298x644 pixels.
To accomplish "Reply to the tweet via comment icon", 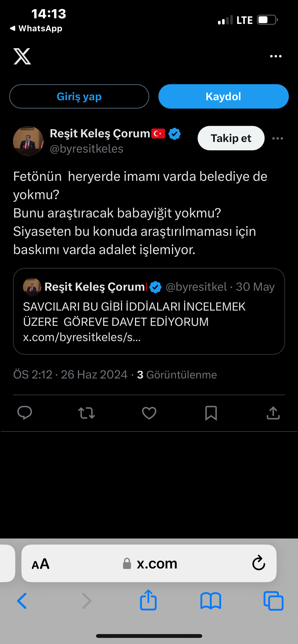I will click(x=25, y=413).
